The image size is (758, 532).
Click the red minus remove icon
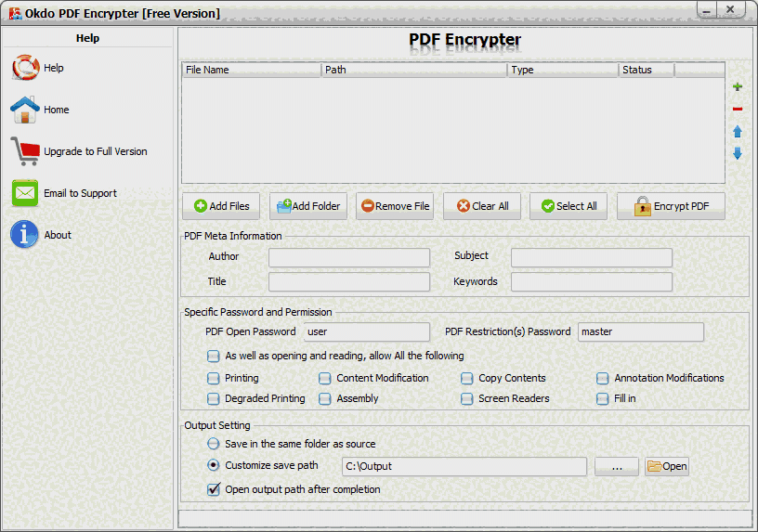click(x=738, y=110)
